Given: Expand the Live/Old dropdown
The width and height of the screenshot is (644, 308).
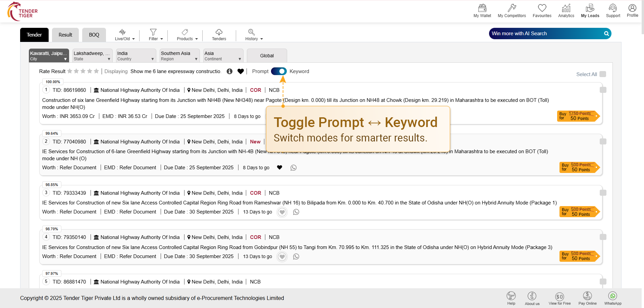Looking at the screenshot, I should (124, 35).
